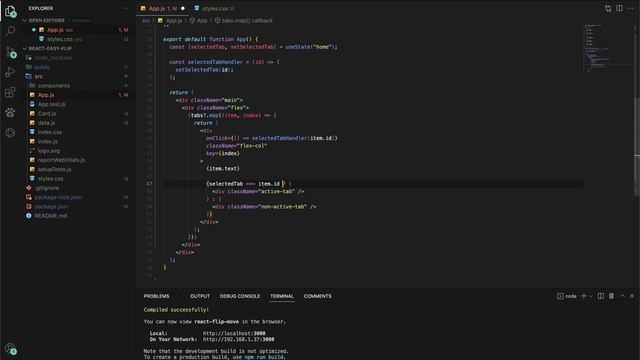640x360 pixels.
Task: Open styles.css in the Open Editors list
Action: (x=60, y=39)
